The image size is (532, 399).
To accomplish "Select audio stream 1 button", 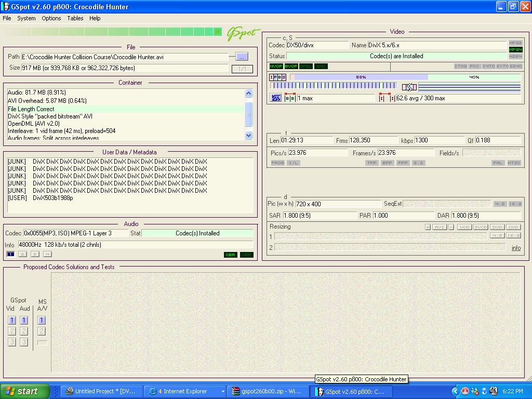I will (x=10, y=254).
